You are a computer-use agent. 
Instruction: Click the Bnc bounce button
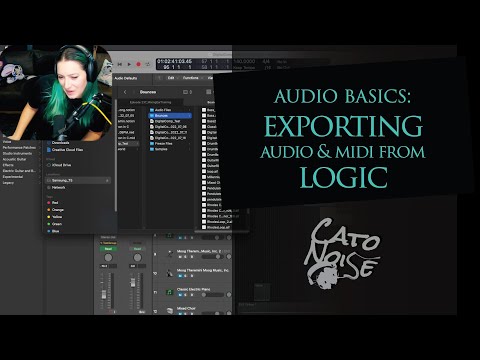(142, 312)
